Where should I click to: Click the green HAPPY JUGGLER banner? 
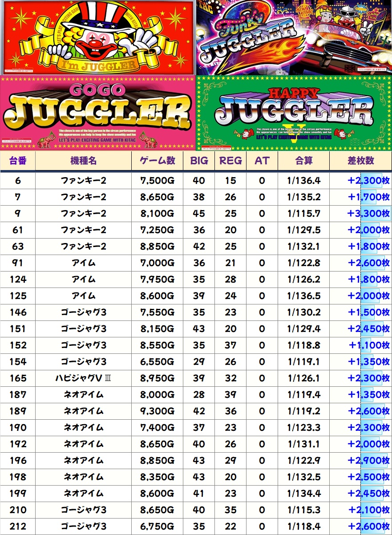coord(294,113)
